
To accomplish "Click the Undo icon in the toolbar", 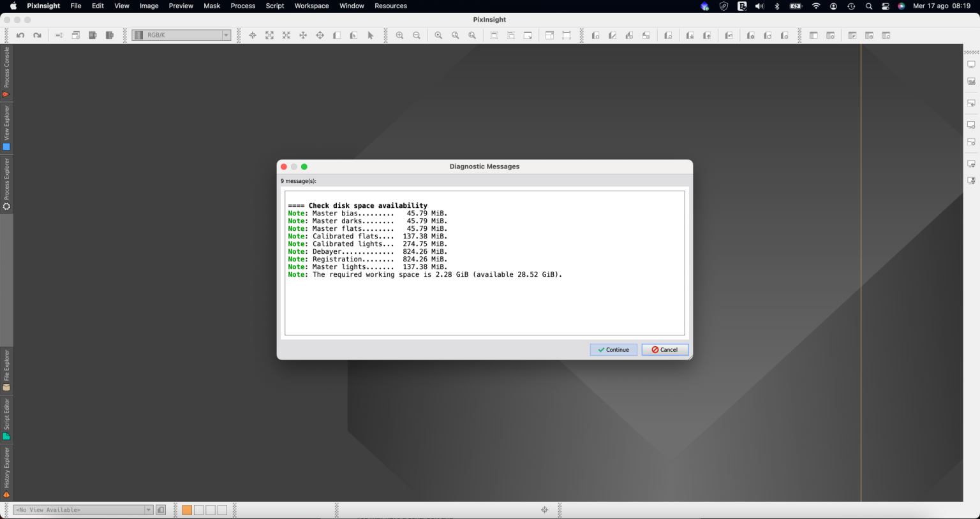I will coord(20,35).
